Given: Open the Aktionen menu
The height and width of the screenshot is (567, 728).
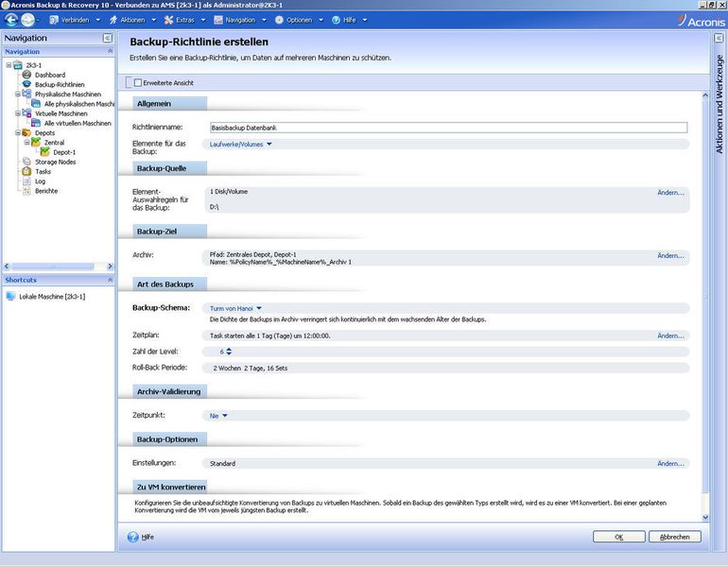Looking at the screenshot, I should pyautogui.click(x=132, y=20).
